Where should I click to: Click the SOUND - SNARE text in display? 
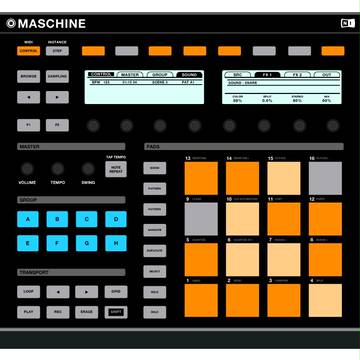pos(242,83)
